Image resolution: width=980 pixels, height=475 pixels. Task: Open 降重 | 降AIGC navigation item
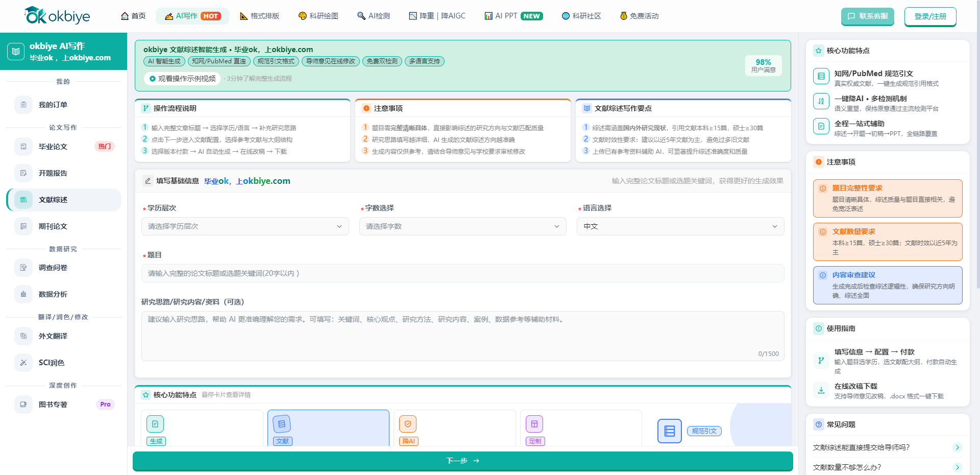[437, 16]
